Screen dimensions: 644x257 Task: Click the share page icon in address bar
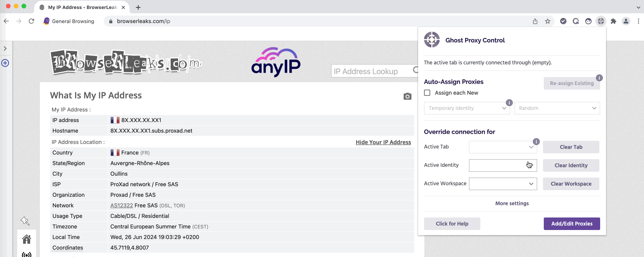pos(535,21)
